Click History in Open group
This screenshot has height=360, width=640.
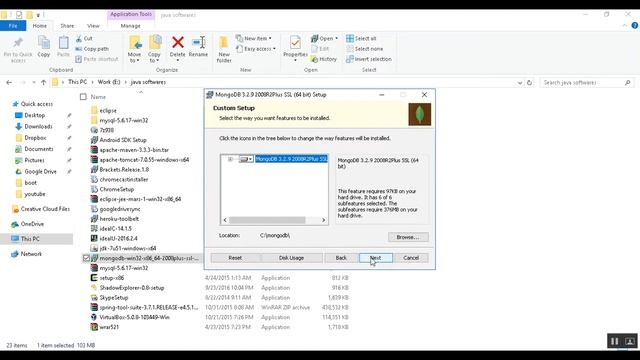click(324, 59)
